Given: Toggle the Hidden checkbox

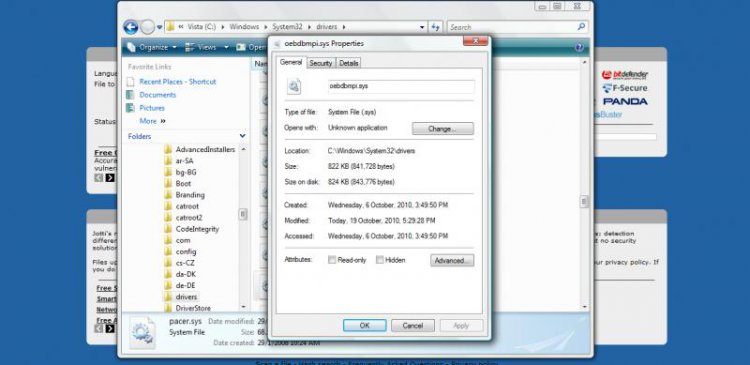Looking at the screenshot, I should coord(380,260).
